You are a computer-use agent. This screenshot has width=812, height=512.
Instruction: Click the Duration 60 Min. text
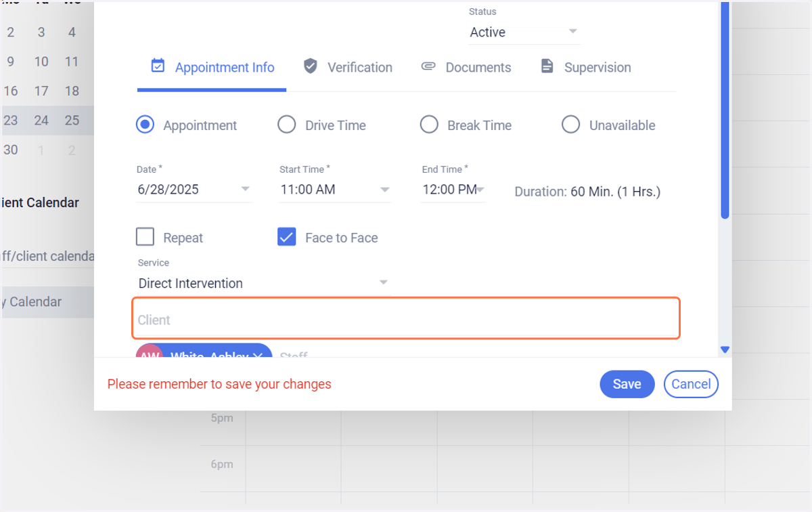point(587,192)
